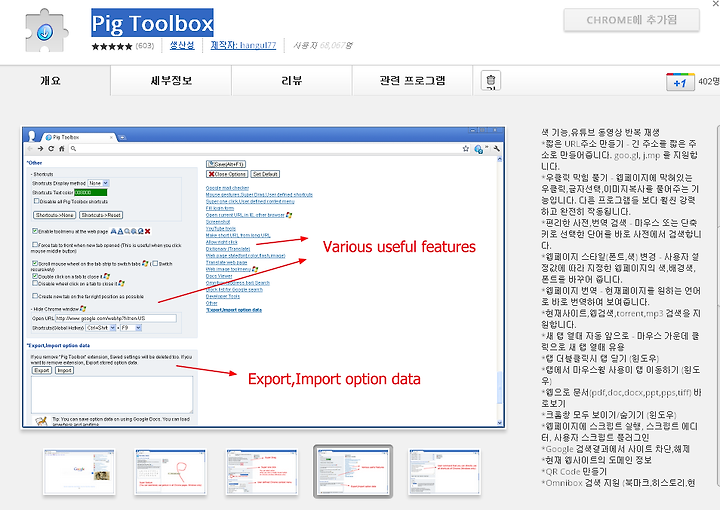The image size is (720, 510).
Task: Click the back arrow in the preview screenshot browser
Action: [30, 149]
